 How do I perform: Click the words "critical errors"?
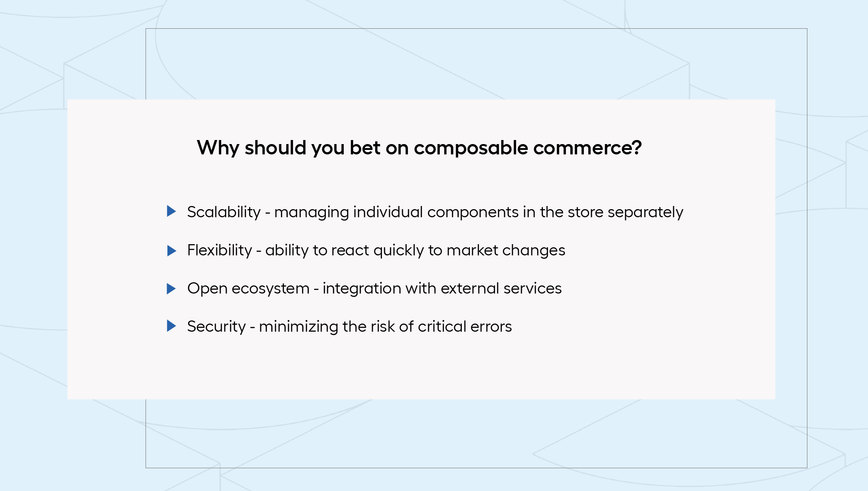465,326
